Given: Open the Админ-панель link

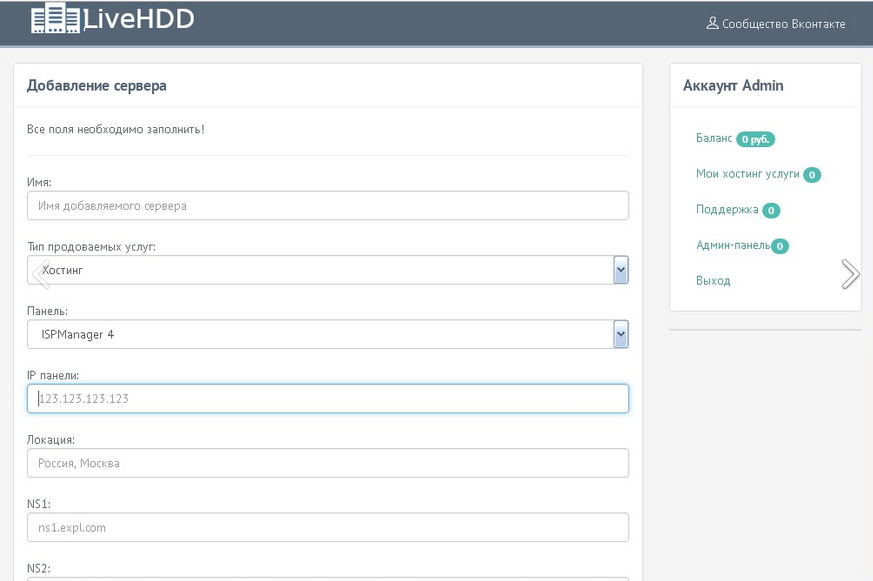Looking at the screenshot, I should pos(732,245).
